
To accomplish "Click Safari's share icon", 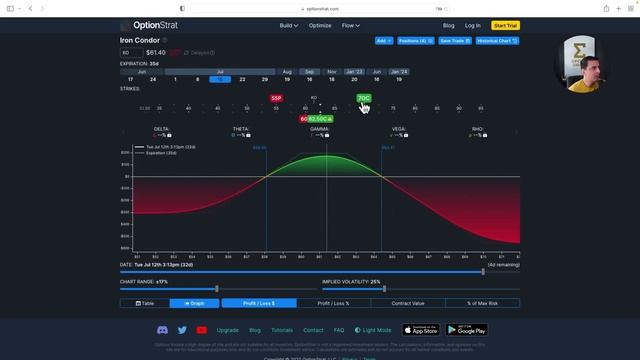I will (607, 9).
